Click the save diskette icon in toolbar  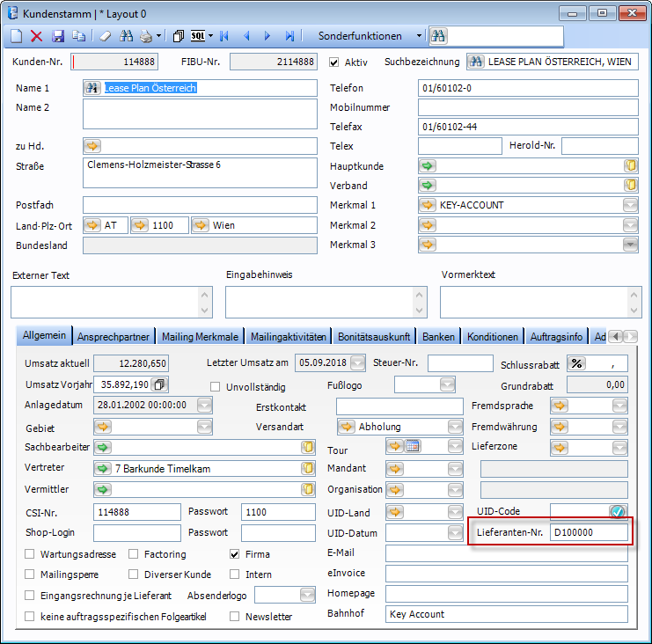pyautogui.click(x=58, y=36)
